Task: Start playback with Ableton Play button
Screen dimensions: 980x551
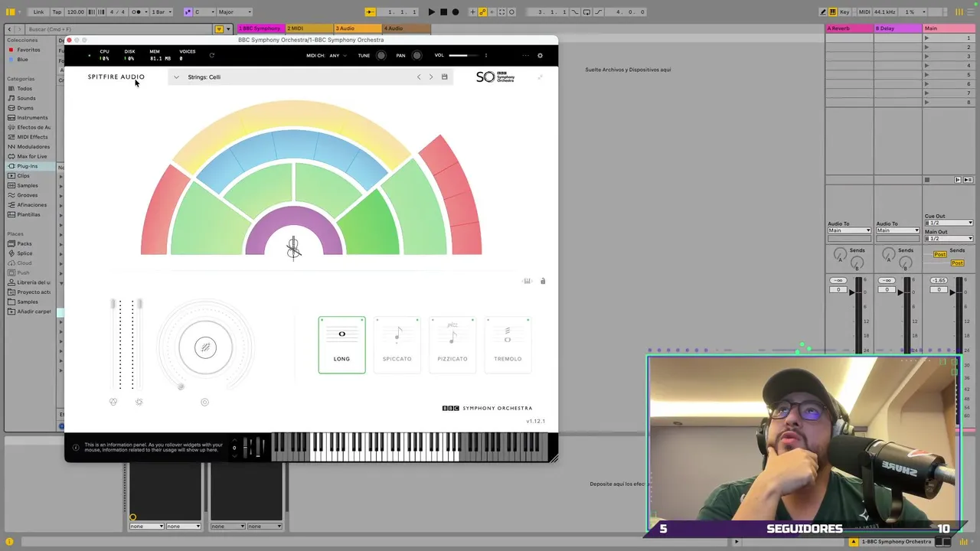Action: (x=431, y=11)
